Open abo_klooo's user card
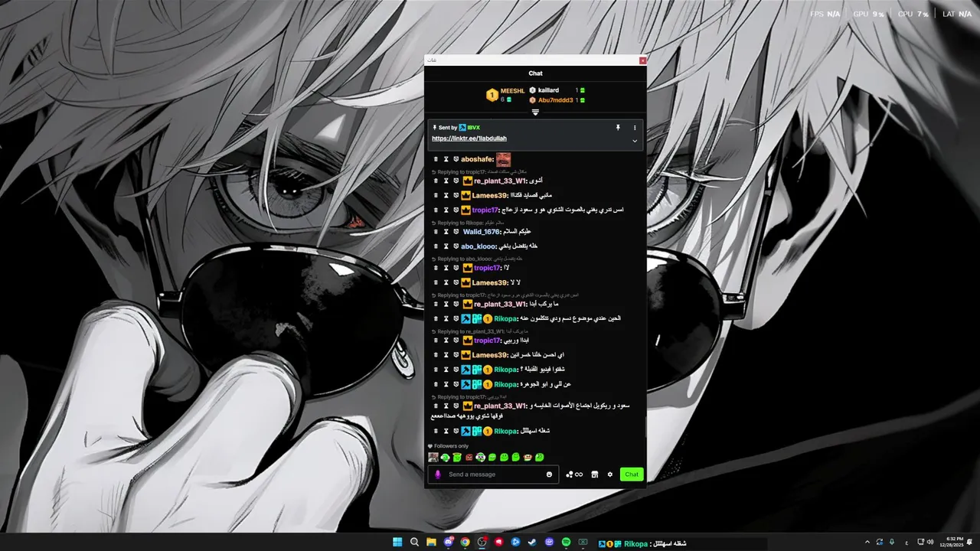The image size is (980, 551). [479, 246]
